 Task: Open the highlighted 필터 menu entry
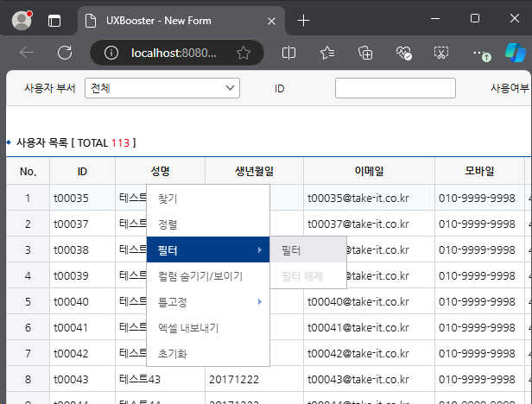pyautogui.click(x=208, y=249)
